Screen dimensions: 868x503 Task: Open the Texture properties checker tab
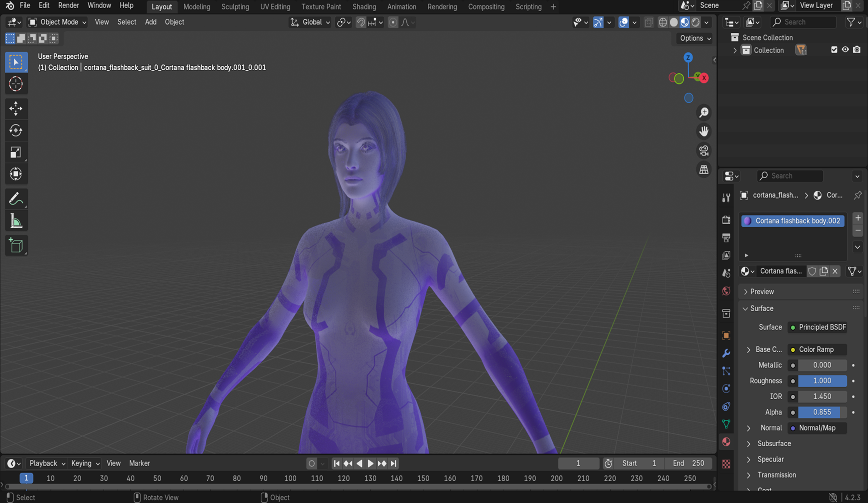726,464
